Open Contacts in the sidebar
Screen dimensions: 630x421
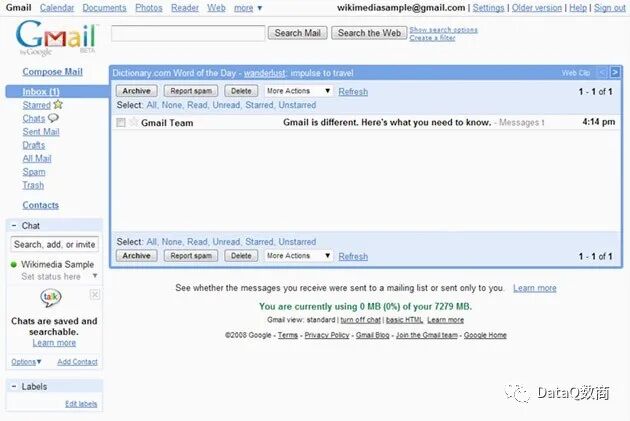[x=41, y=205]
